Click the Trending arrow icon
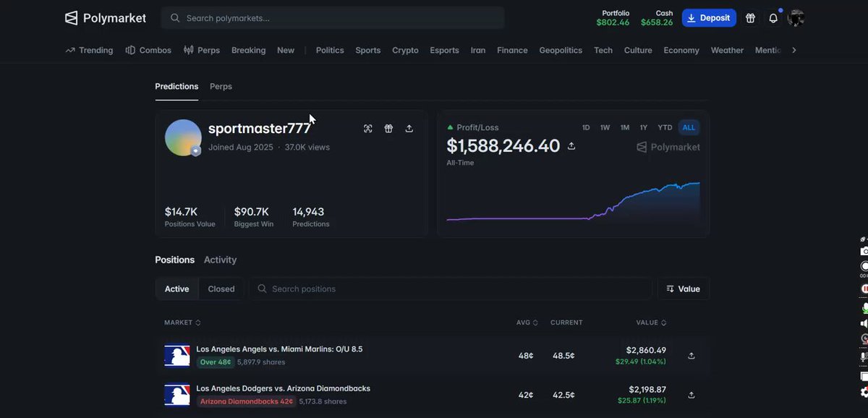 pos(70,51)
